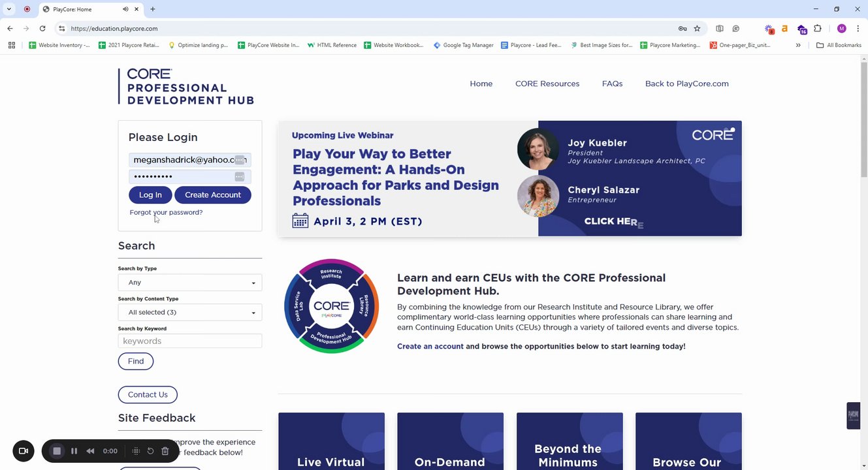Pause the screen recording
This screenshot has height=470, width=868.
(x=74, y=451)
